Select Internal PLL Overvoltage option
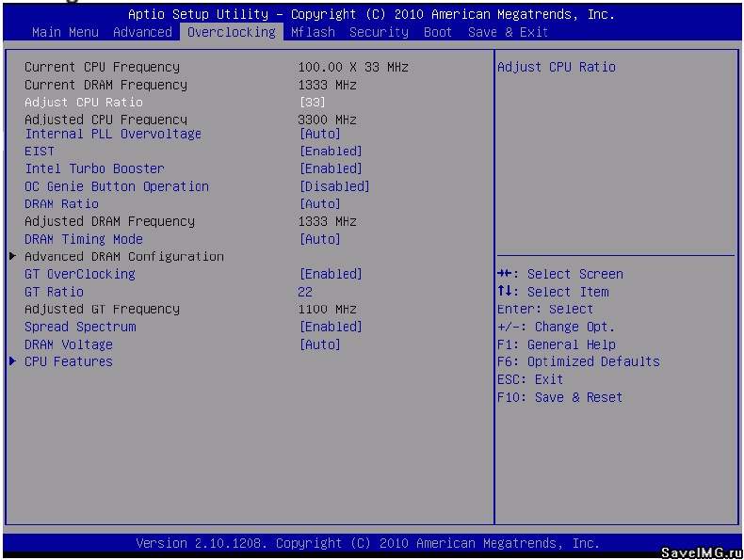The width and height of the screenshot is (744, 560). click(113, 134)
